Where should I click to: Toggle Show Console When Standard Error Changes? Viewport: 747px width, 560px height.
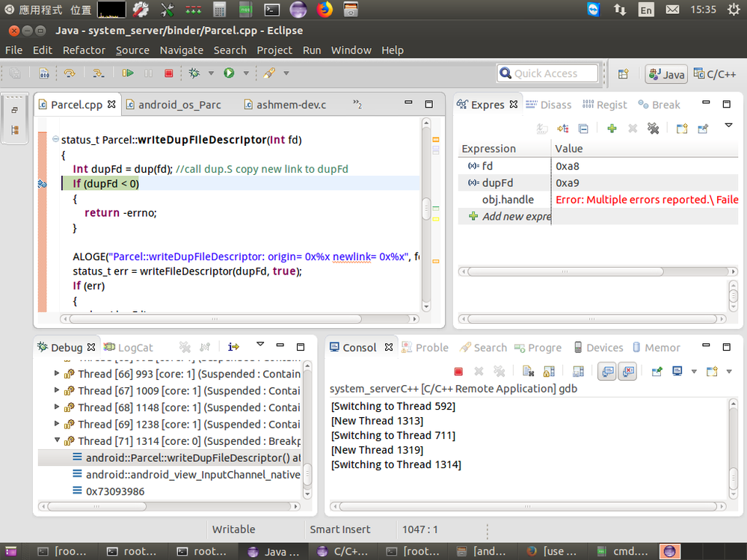[628, 372]
